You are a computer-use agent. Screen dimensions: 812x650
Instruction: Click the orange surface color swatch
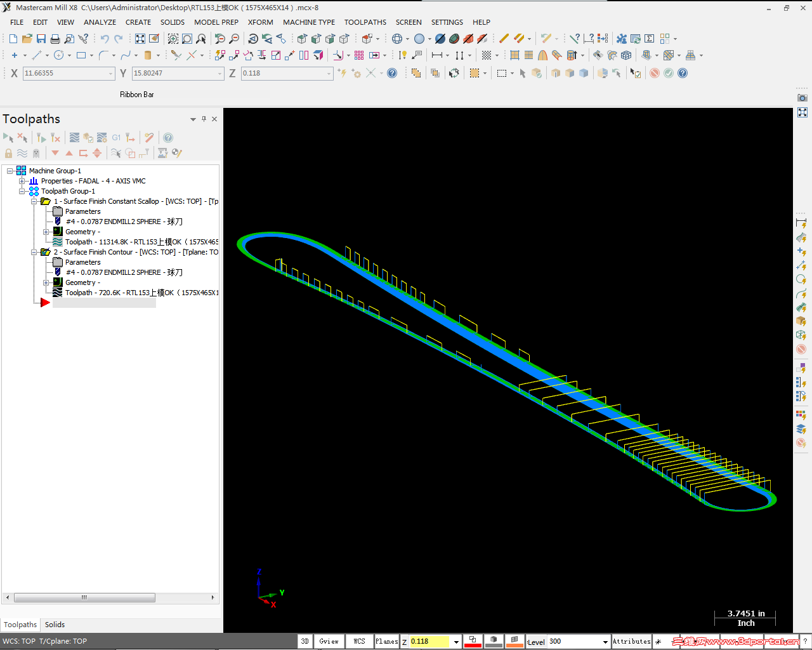[x=514, y=641]
